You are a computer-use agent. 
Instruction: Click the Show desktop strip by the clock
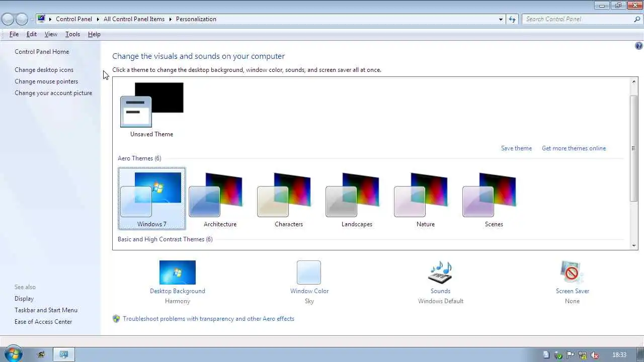pos(639,354)
